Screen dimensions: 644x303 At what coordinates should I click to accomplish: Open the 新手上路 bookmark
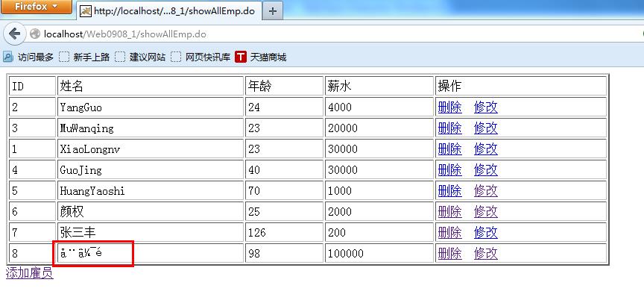84,57
